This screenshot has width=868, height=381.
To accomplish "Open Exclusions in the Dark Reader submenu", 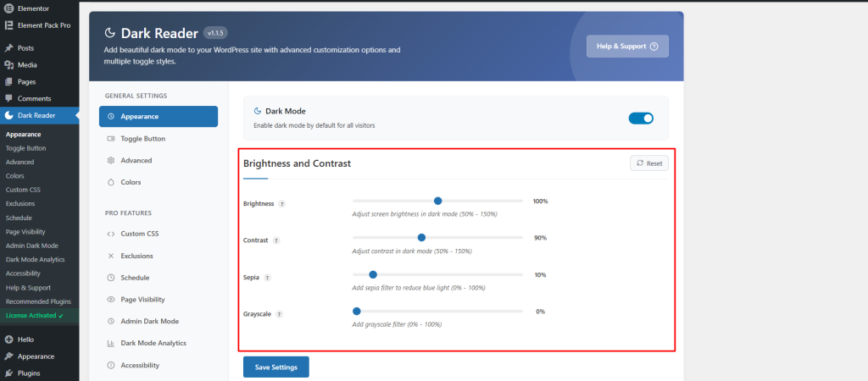I will click(x=20, y=203).
